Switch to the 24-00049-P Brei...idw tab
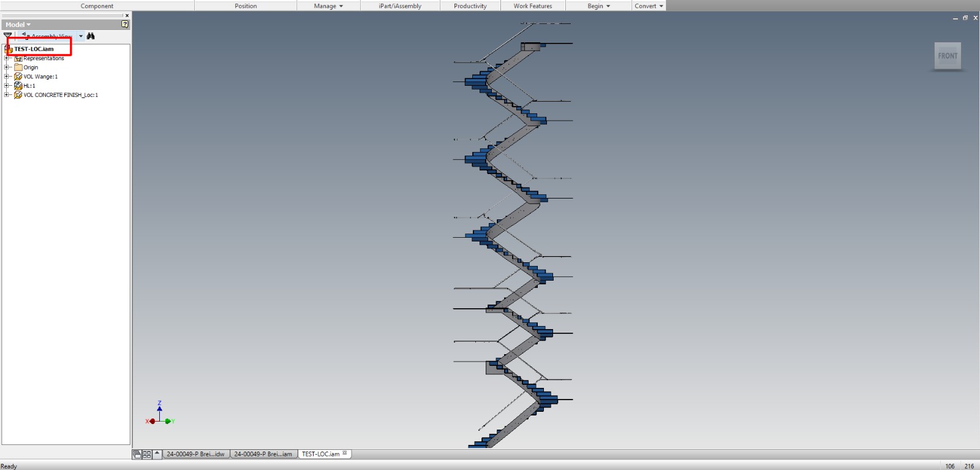The width and height of the screenshot is (980, 470). click(x=195, y=454)
